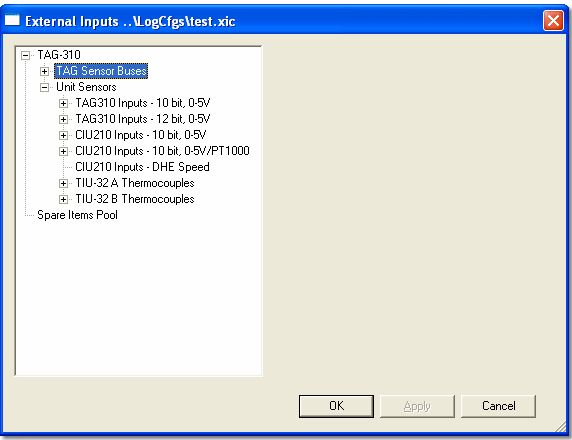Select TAG310 Inputs - 10 bit, 0-5V label
The height and width of the screenshot is (440, 572).
(x=143, y=103)
